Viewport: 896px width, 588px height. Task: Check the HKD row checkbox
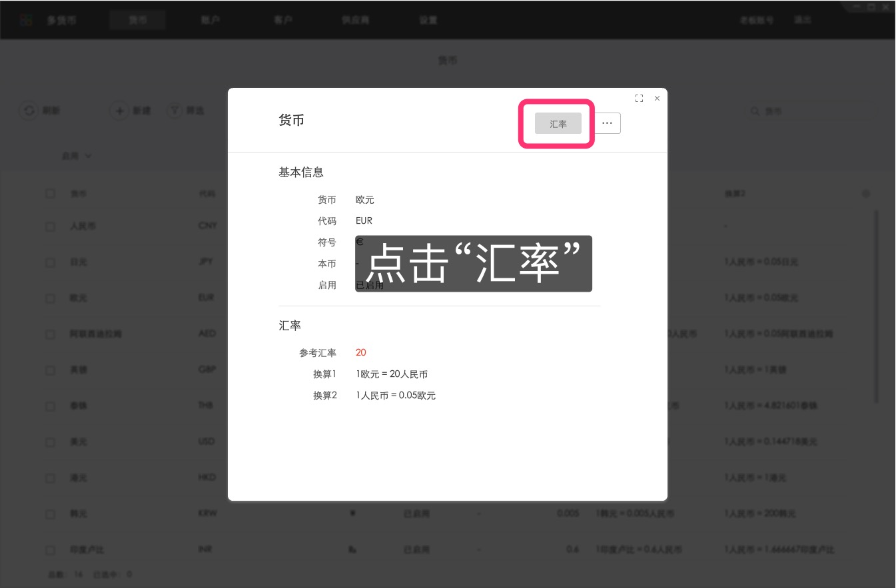tap(51, 478)
